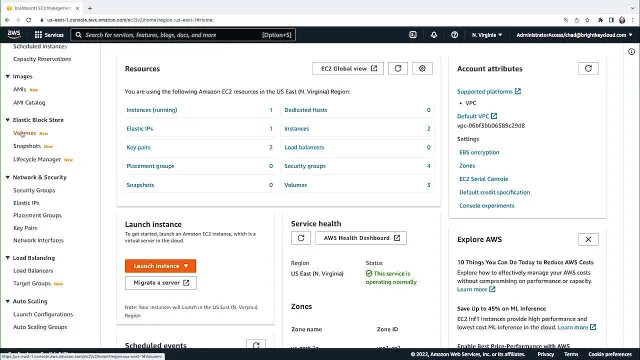The width and height of the screenshot is (640, 360).
Task: Collapse the Images sidebar section
Action: (7, 76)
